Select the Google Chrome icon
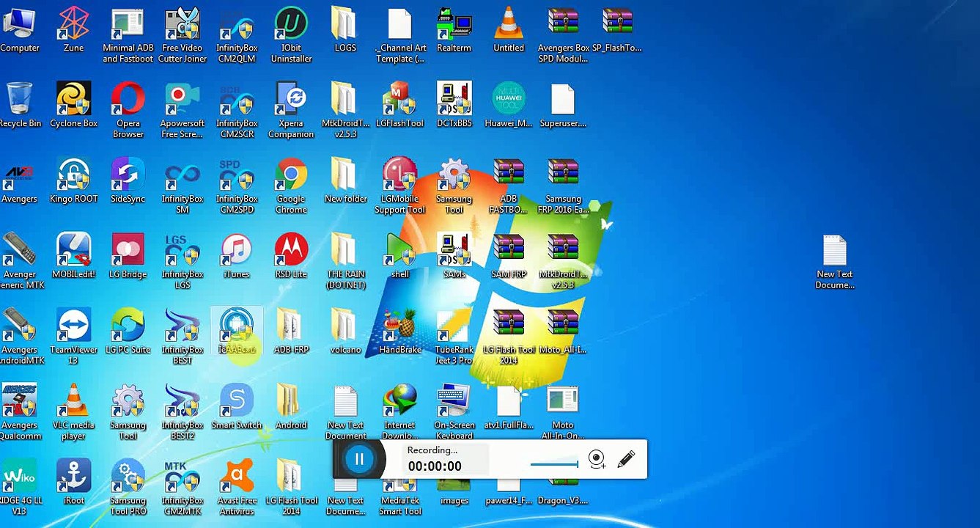Viewport: 980px width, 528px height. [x=291, y=186]
